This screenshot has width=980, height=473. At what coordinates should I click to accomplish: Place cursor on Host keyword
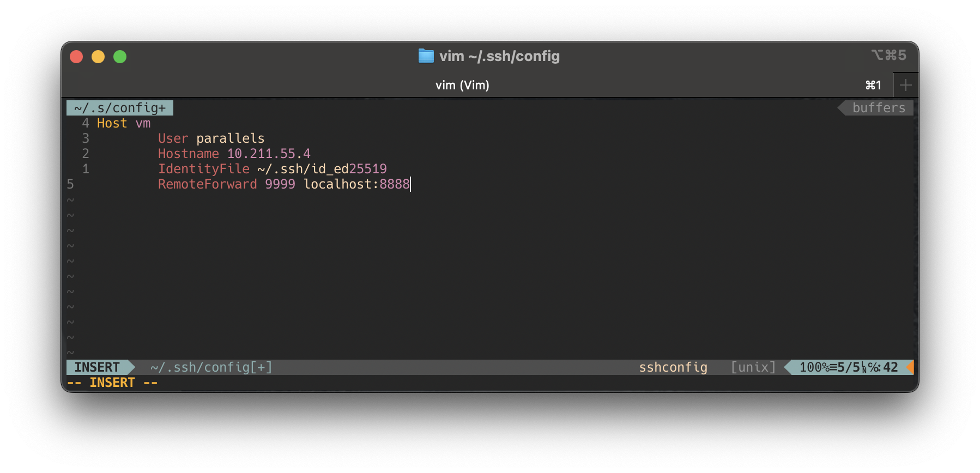tap(112, 123)
